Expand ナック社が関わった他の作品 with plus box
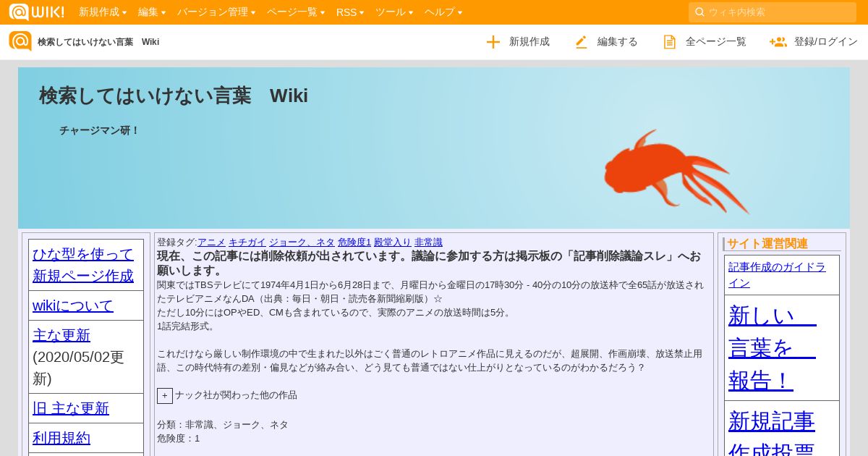This screenshot has width=868, height=456. 165,395
